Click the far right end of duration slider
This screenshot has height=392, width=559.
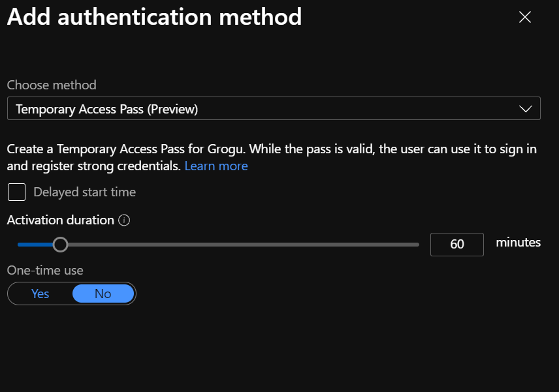click(417, 245)
